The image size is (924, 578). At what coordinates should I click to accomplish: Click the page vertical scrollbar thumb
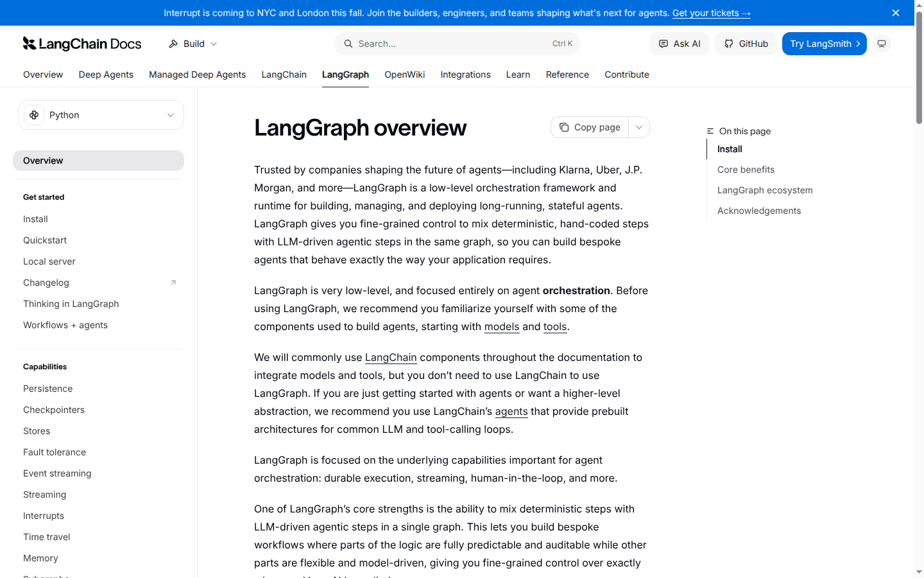click(919, 67)
